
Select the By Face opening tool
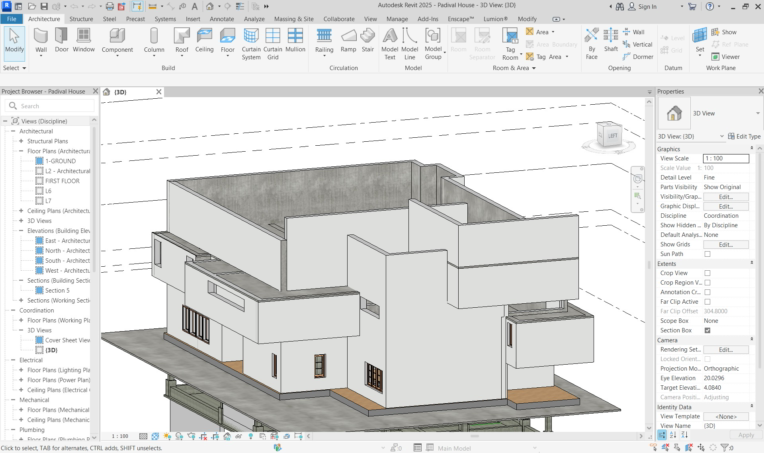tap(592, 44)
